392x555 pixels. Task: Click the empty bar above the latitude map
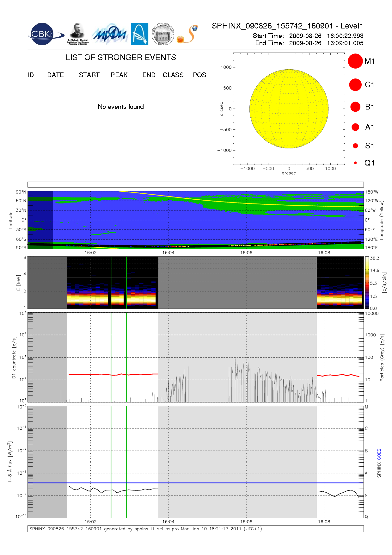click(x=195, y=184)
